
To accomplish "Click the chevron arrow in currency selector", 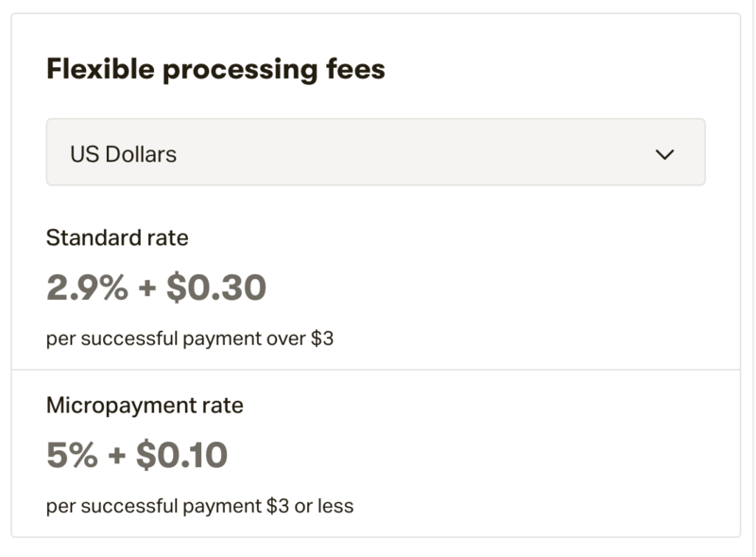I will [665, 154].
